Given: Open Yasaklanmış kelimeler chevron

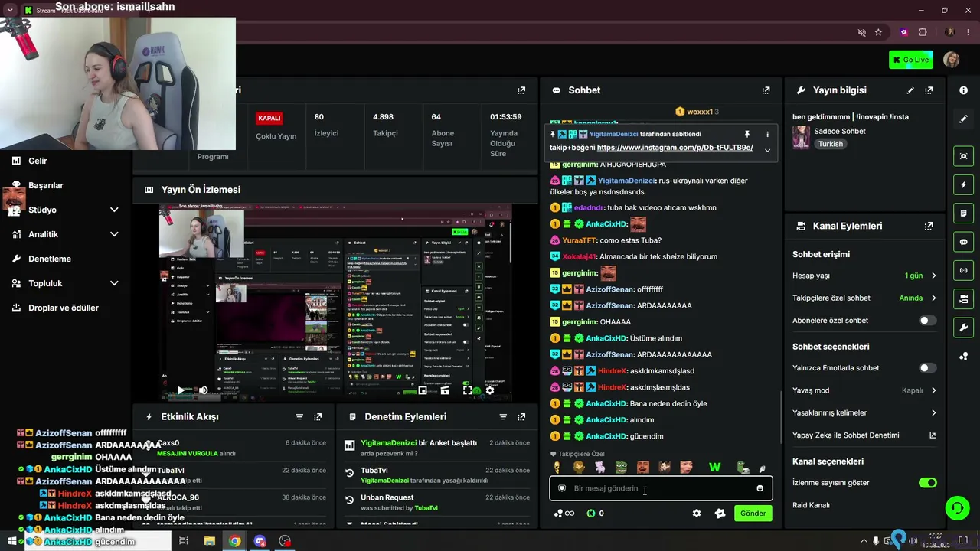Looking at the screenshot, I should [x=933, y=413].
